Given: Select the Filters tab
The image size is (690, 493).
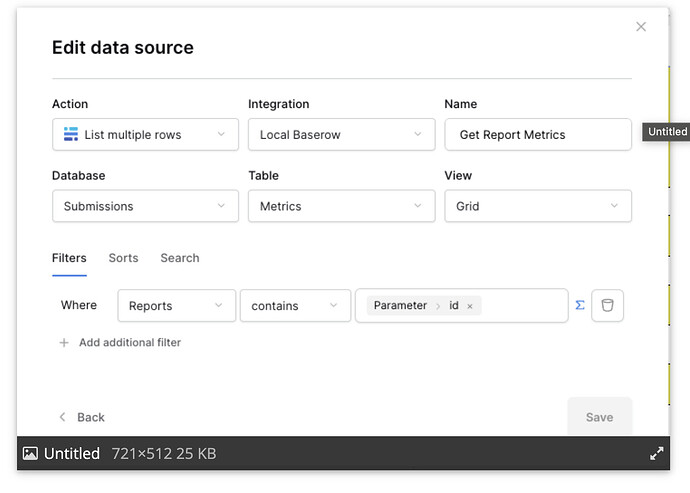Looking at the screenshot, I should coord(69,258).
